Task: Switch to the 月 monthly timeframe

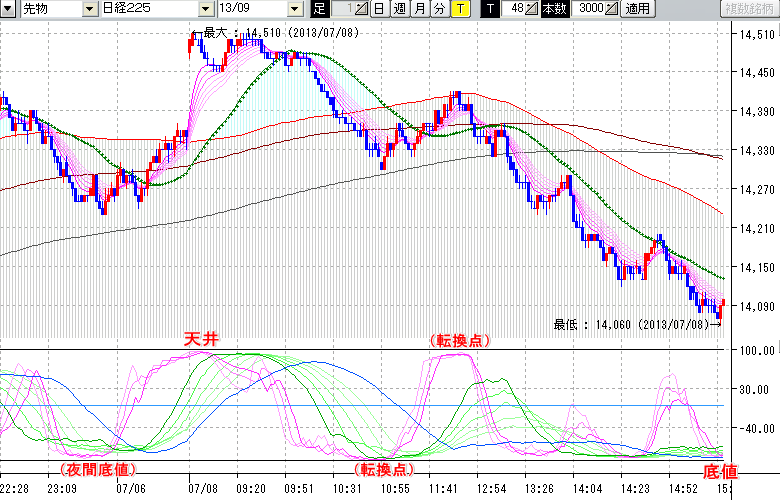Action: 419,9
